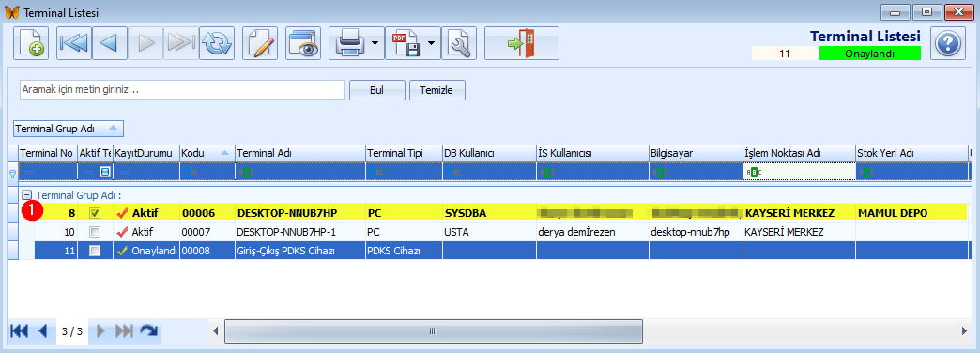Jump to first page in bottom navigator
The image size is (980, 353).
20,331
